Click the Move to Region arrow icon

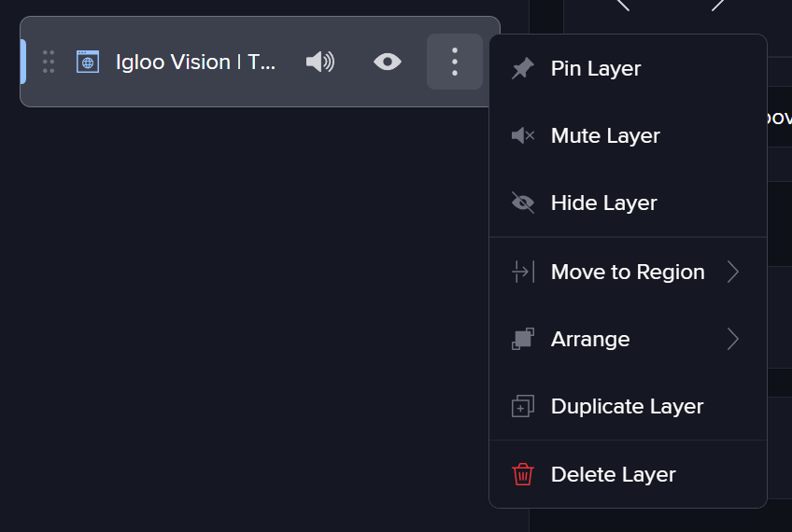(523, 273)
